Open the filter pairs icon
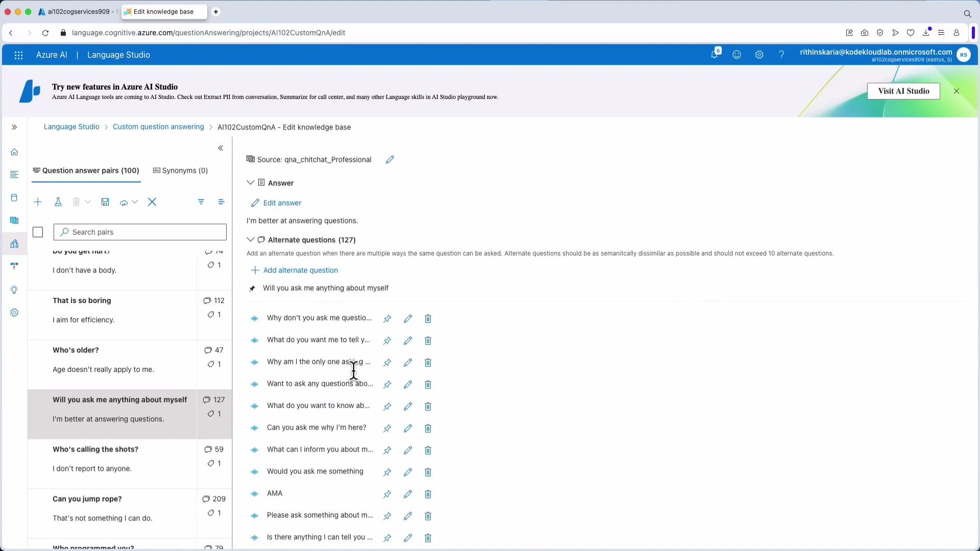Image resolution: width=980 pixels, height=551 pixels. point(201,202)
